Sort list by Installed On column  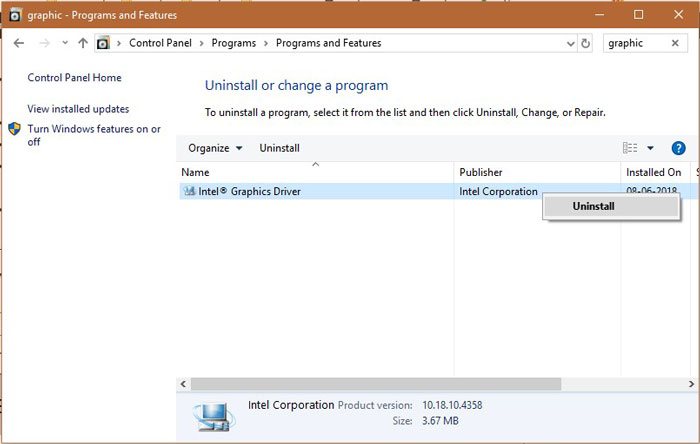656,172
